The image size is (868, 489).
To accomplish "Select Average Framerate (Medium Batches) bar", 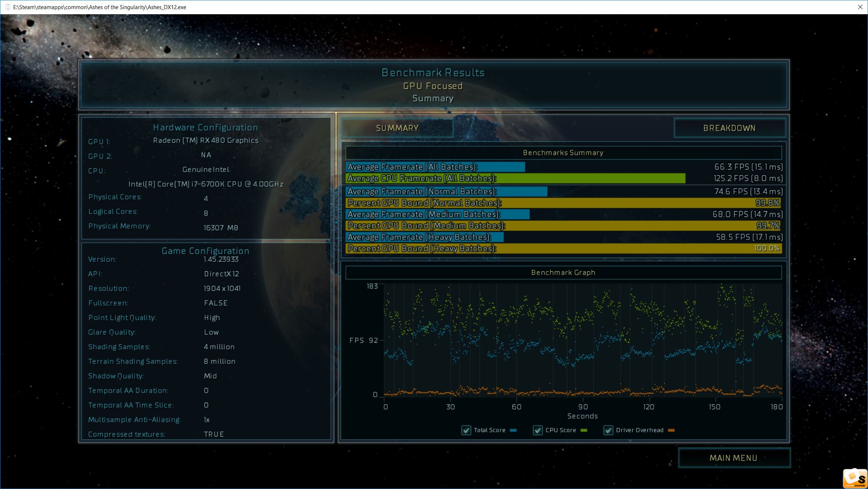I will pos(438,214).
